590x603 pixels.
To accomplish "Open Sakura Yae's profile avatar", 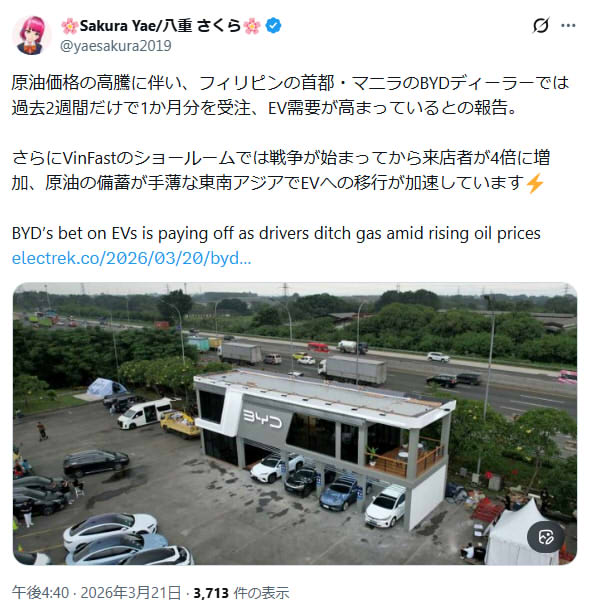I will (x=32, y=35).
